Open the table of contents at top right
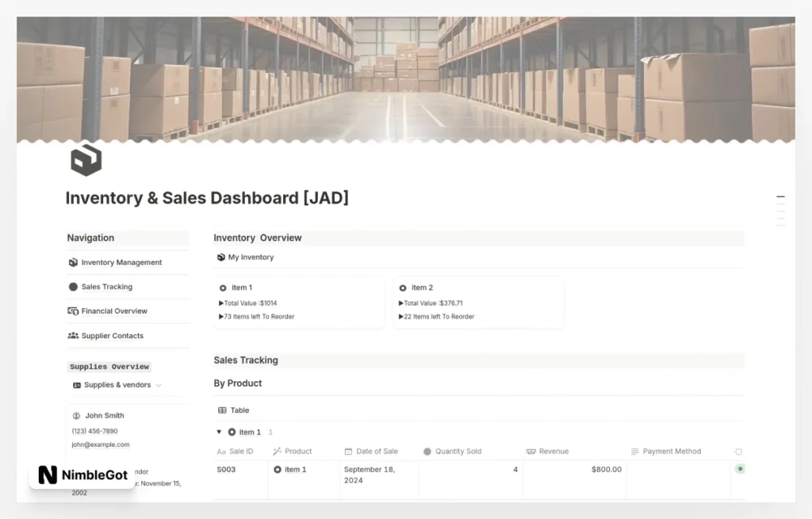Image resolution: width=812 pixels, height=519 pixels. [x=780, y=210]
